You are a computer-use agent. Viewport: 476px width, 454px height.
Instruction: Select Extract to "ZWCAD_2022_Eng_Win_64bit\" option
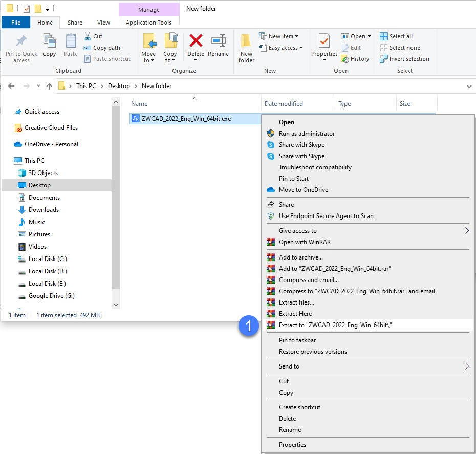[368, 325]
